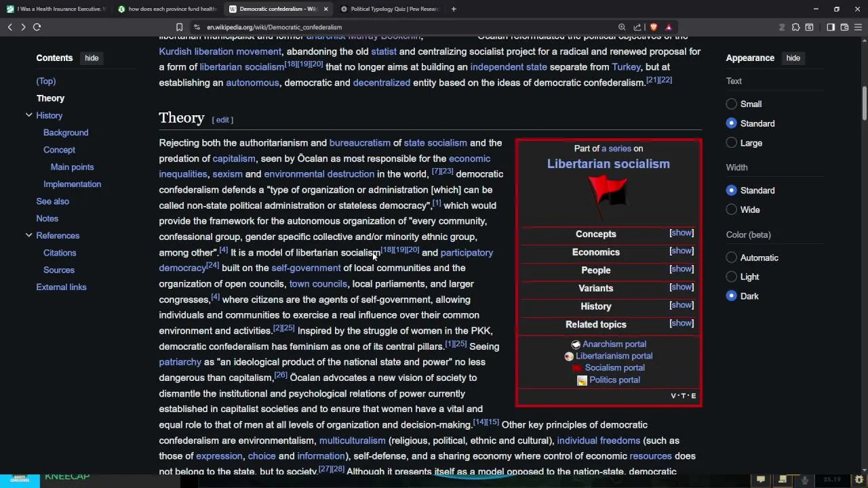Open the Libertarian socialism title link
Image resolution: width=868 pixels, height=488 pixels.
click(x=608, y=164)
